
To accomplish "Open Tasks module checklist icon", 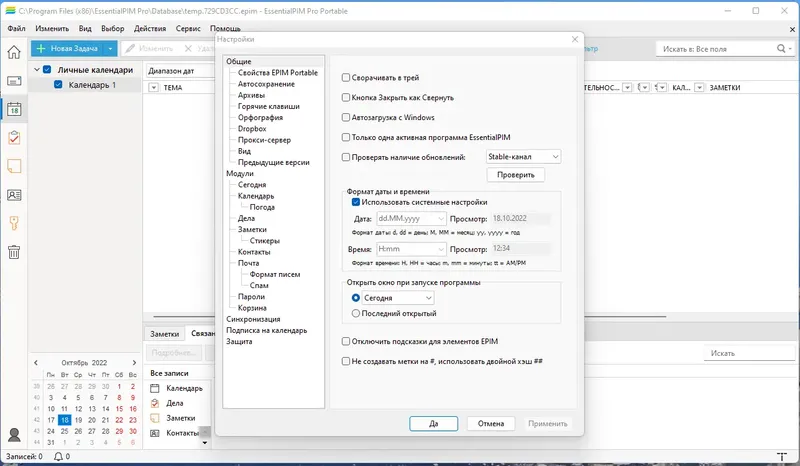I will point(14,137).
